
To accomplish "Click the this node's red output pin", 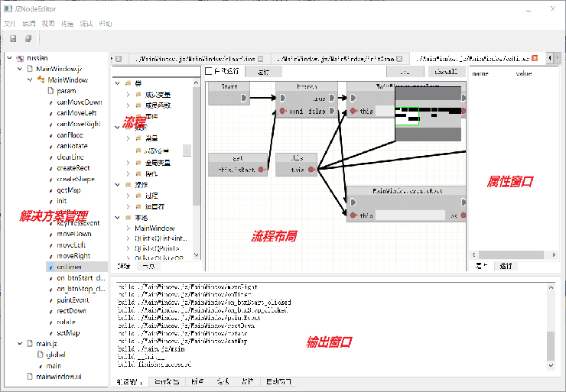I will point(311,170).
